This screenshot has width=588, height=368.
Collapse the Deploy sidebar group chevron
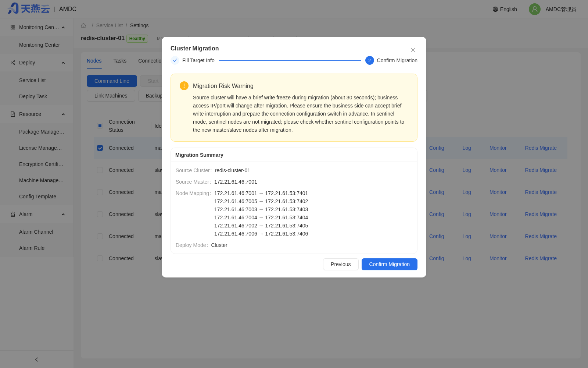63,63
